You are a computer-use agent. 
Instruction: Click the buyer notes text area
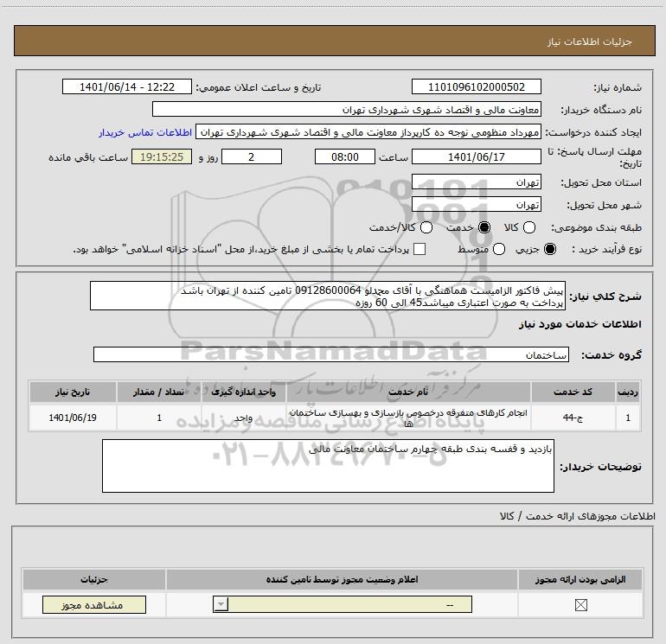tap(328, 466)
